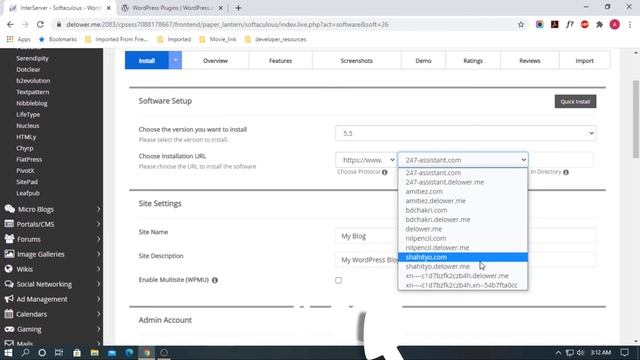Open the Leafpub script link
Image resolution: width=640 pixels, height=360 pixels.
tap(28, 193)
